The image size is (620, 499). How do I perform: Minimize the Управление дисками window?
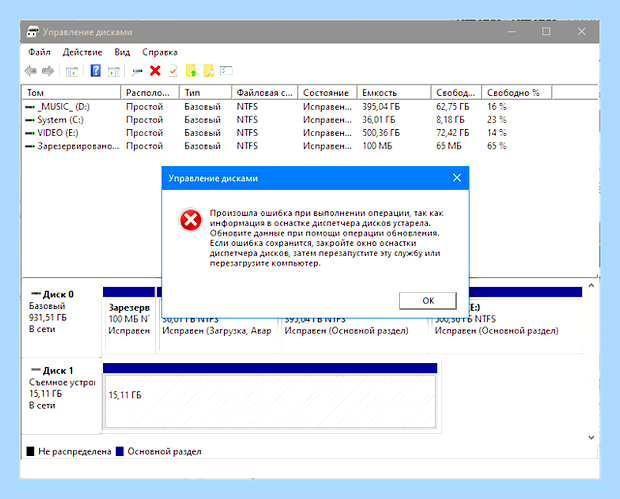pyautogui.click(x=512, y=32)
